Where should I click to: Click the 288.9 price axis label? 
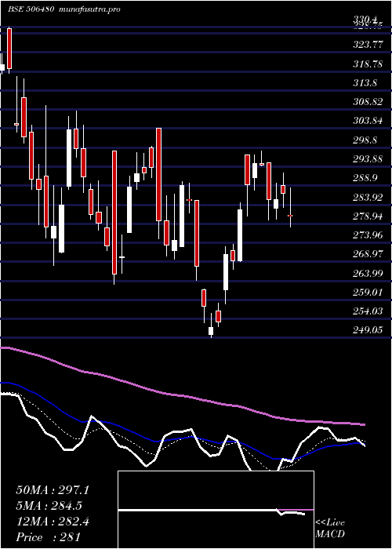(365, 178)
